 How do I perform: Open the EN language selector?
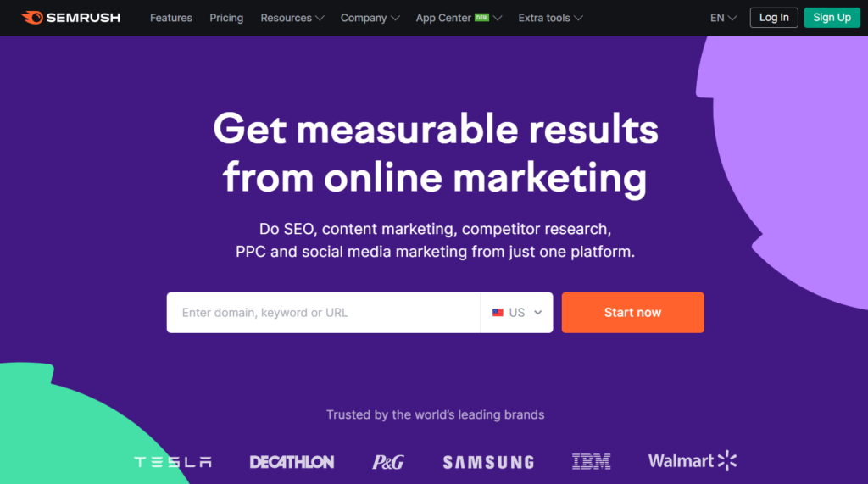point(723,18)
